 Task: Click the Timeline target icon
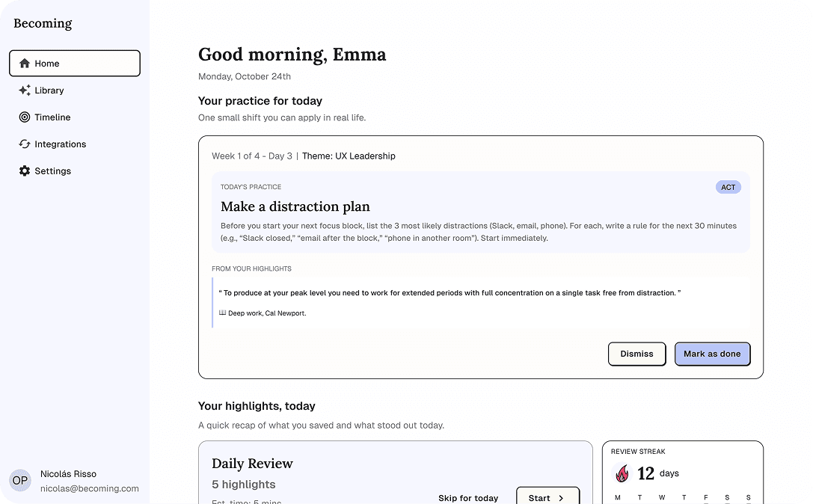click(x=25, y=117)
